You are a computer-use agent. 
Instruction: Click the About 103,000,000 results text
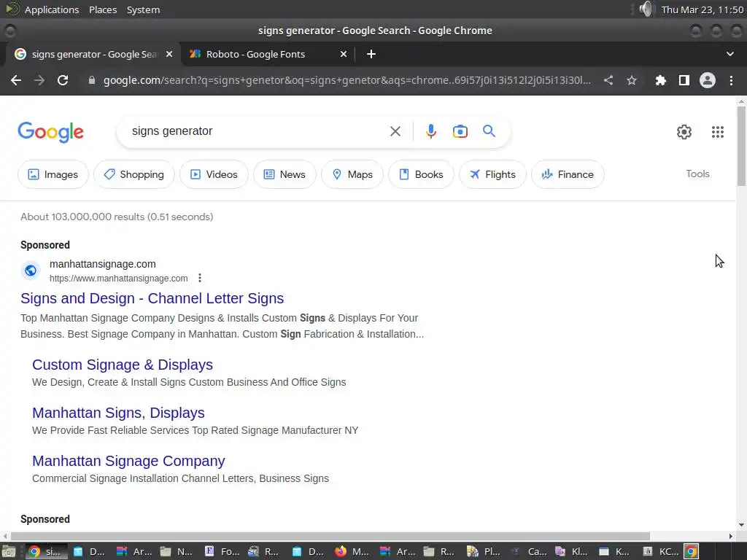coord(117,217)
